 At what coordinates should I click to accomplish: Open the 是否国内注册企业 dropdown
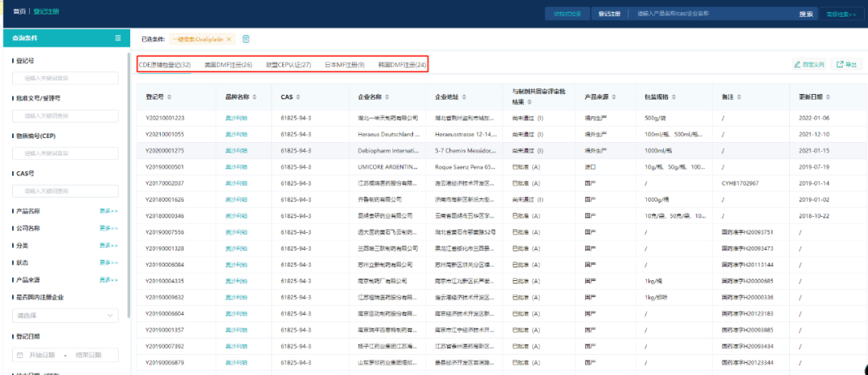click(65, 316)
